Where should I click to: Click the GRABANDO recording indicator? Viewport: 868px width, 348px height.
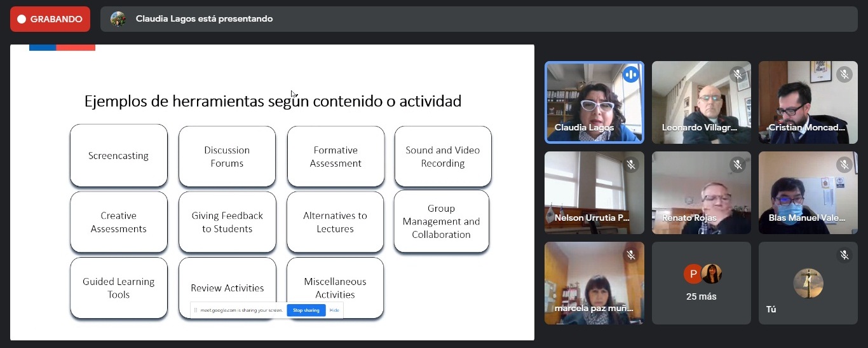tap(50, 19)
